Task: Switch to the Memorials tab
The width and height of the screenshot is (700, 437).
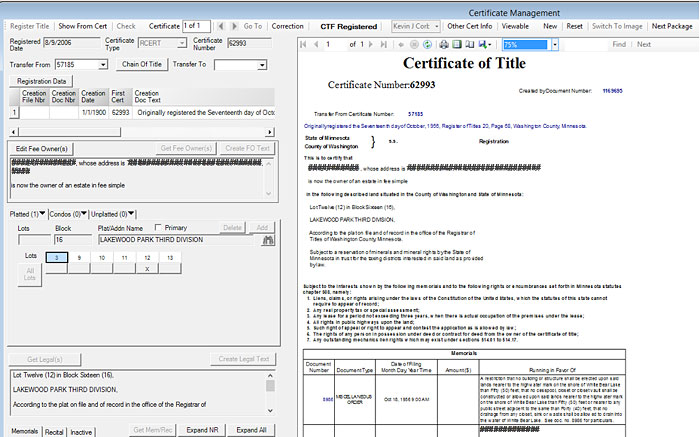Action: coord(25,431)
